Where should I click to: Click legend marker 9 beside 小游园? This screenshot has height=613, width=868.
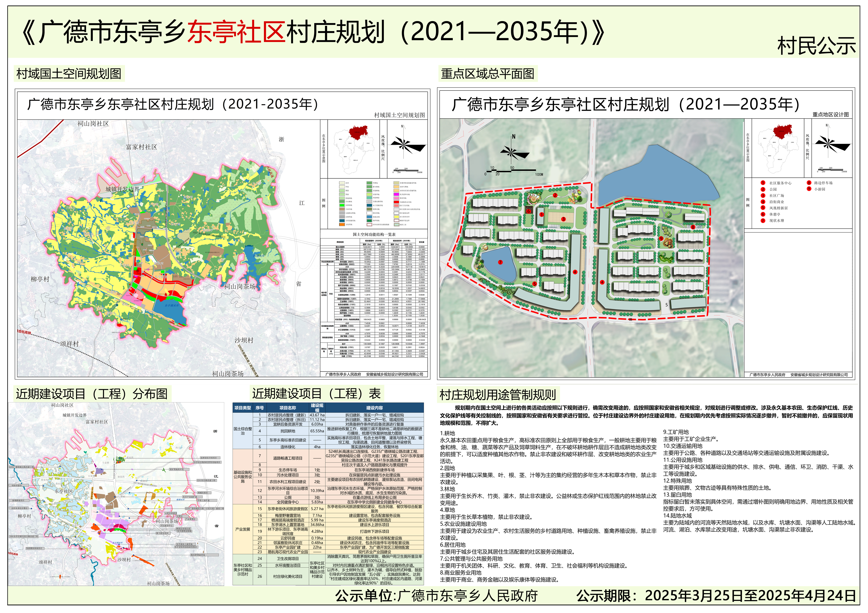click(x=809, y=189)
